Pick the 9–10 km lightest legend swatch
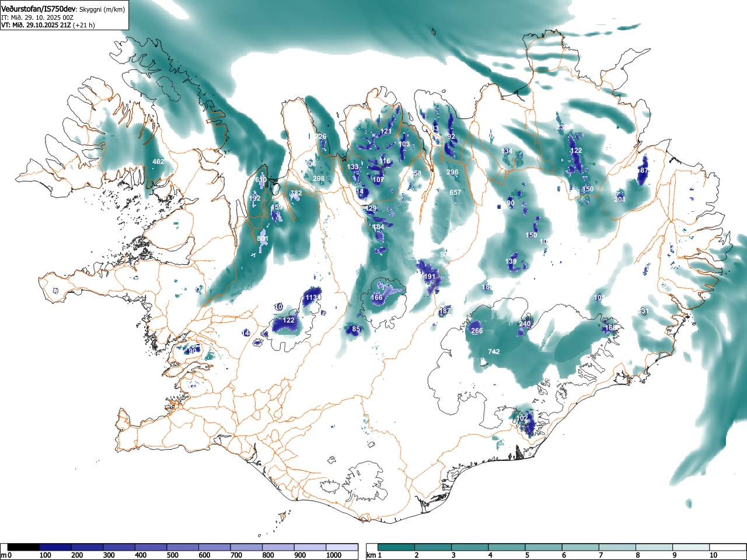 [x=690, y=547]
